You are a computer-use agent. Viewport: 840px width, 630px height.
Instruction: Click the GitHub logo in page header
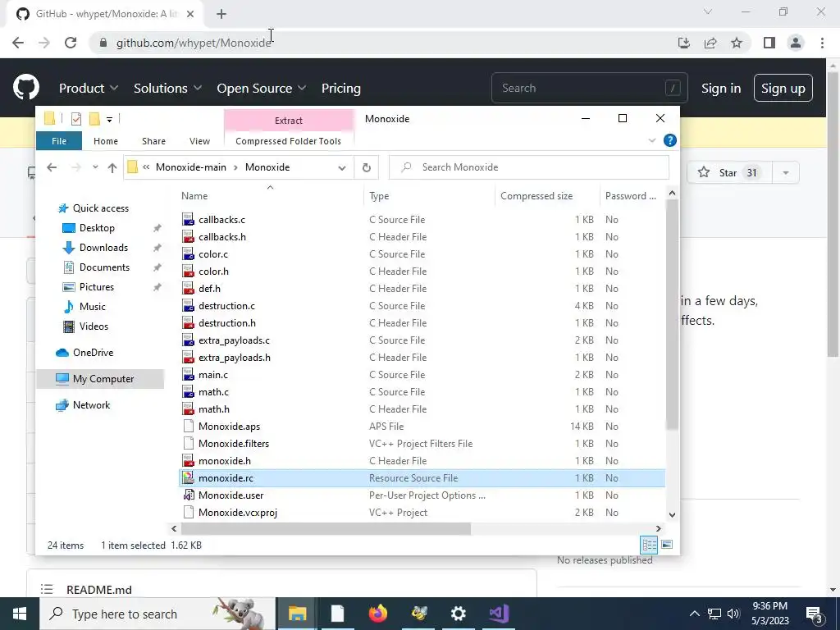coord(25,88)
